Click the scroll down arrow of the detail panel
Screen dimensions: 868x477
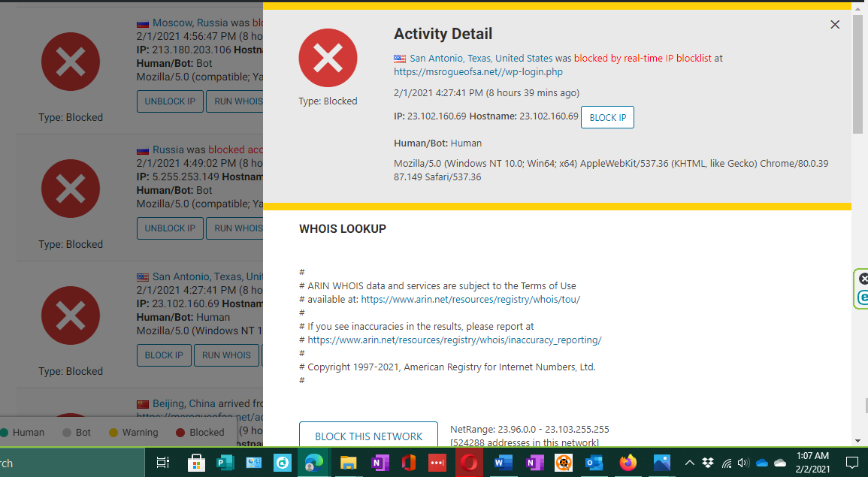tap(857, 441)
